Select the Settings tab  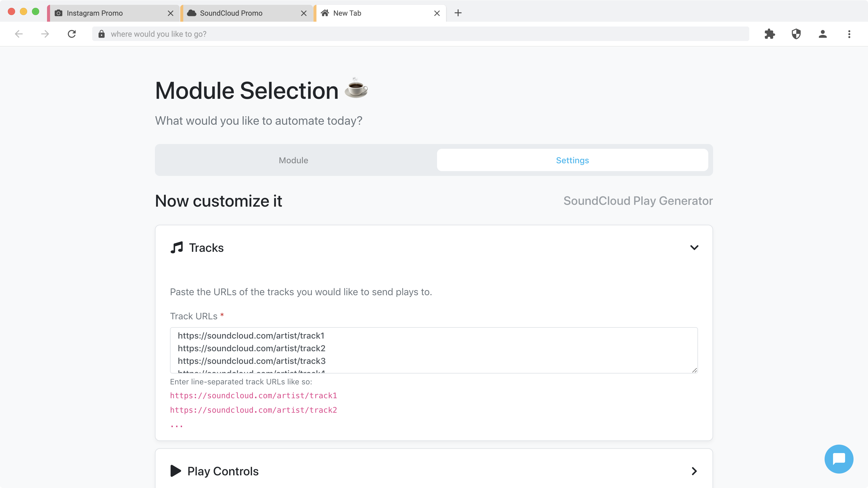[x=572, y=160]
